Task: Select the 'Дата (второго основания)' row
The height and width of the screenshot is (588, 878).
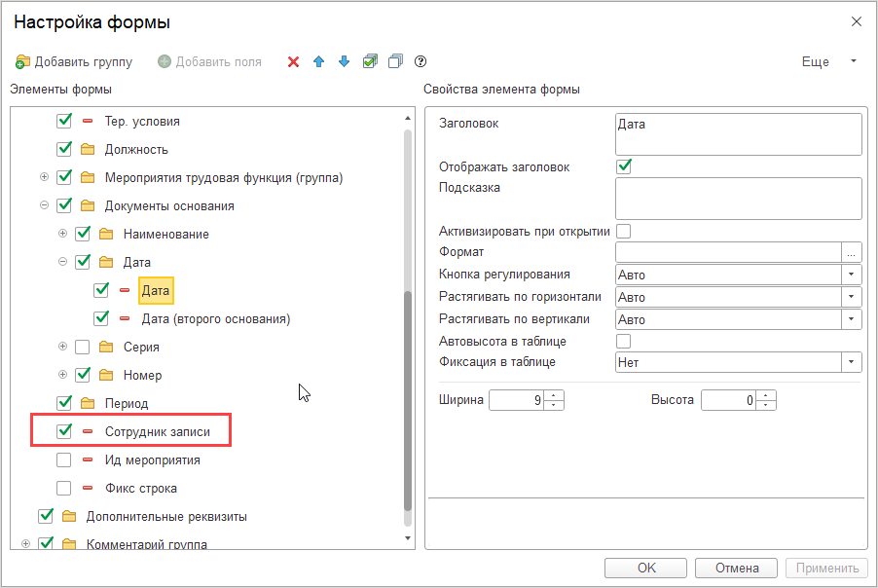Action: (215, 318)
